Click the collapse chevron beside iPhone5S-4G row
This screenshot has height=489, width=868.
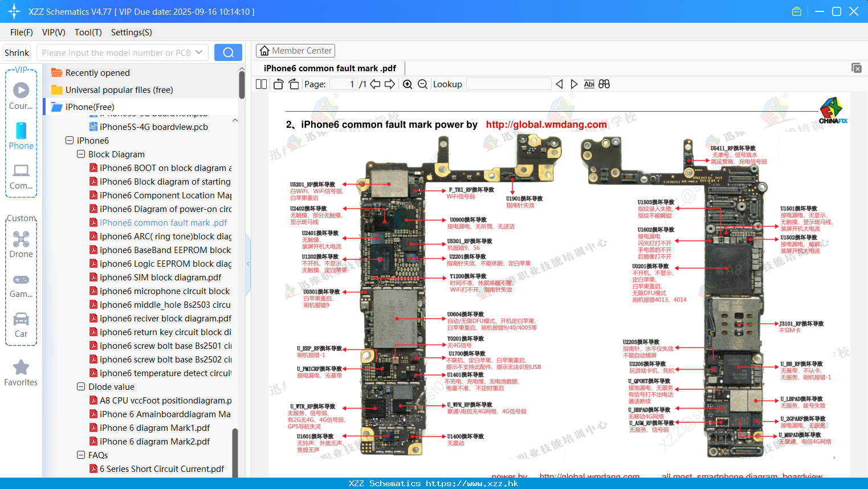click(x=235, y=120)
